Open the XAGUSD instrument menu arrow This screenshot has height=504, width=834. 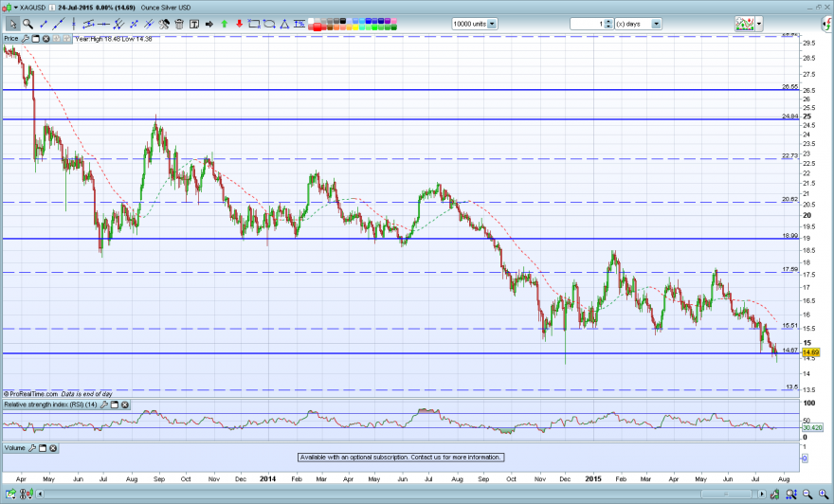coord(16,8)
